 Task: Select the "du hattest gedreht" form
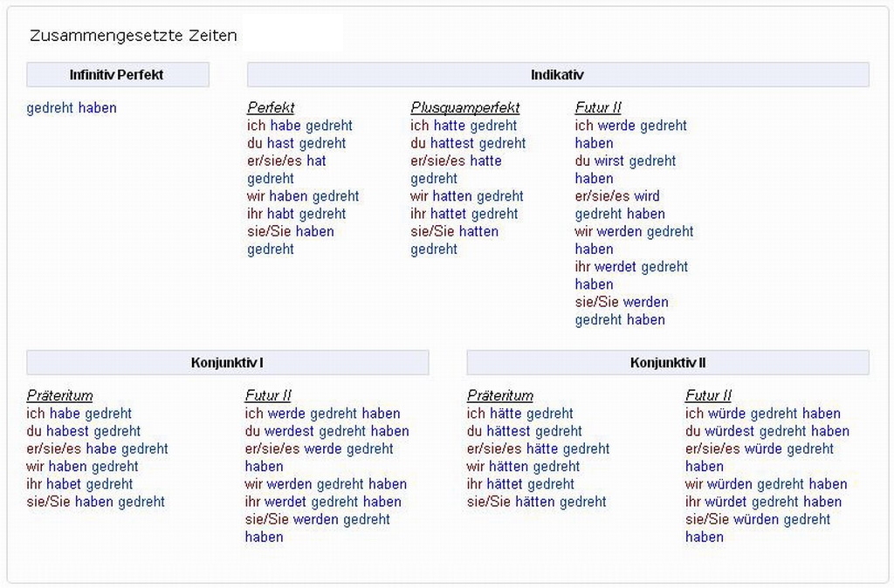[468, 143]
